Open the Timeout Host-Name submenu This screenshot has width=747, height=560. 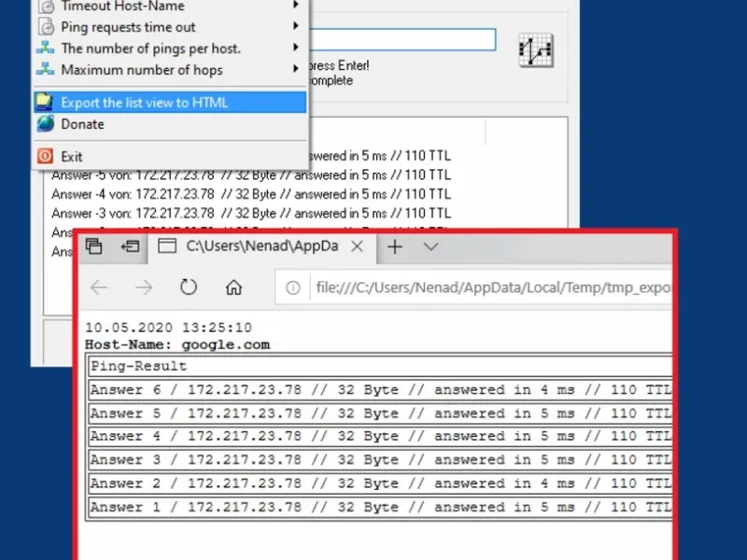point(170,7)
